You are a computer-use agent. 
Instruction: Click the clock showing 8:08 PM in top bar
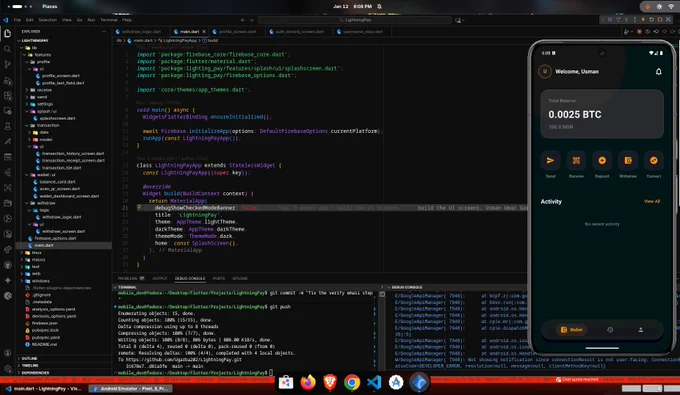[x=352, y=7]
